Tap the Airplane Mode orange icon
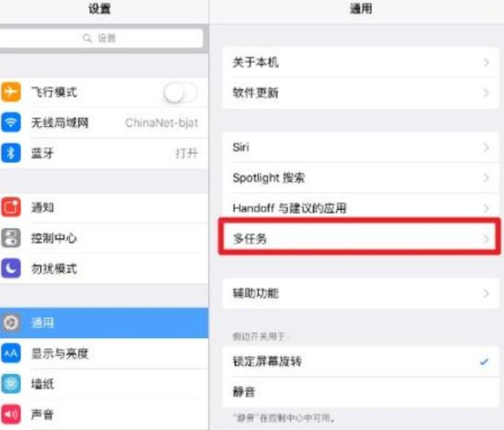504x430 pixels. click(11, 92)
